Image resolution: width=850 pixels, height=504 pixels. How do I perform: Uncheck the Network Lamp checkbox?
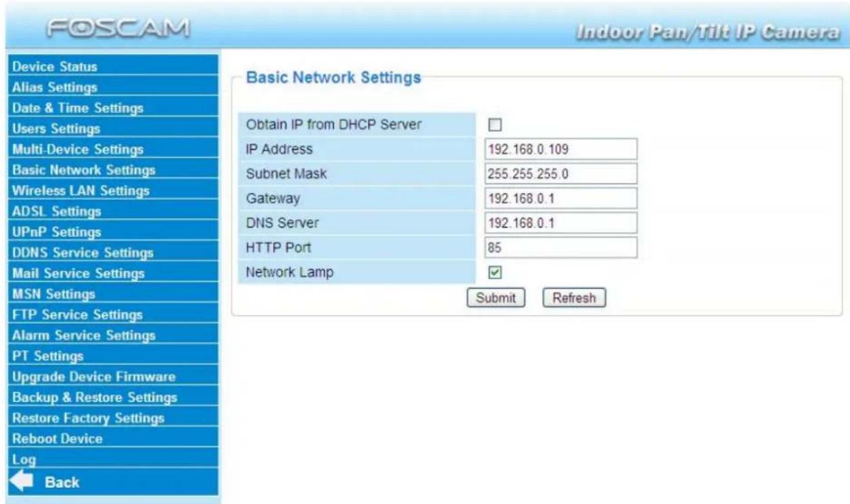tap(495, 272)
